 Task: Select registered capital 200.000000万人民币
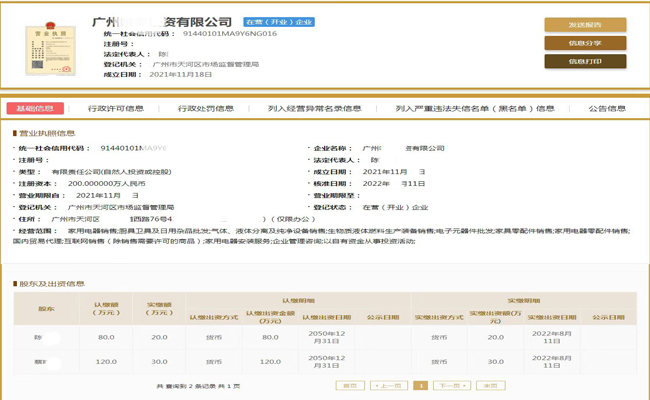pyautogui.click(x=107, y=183)
